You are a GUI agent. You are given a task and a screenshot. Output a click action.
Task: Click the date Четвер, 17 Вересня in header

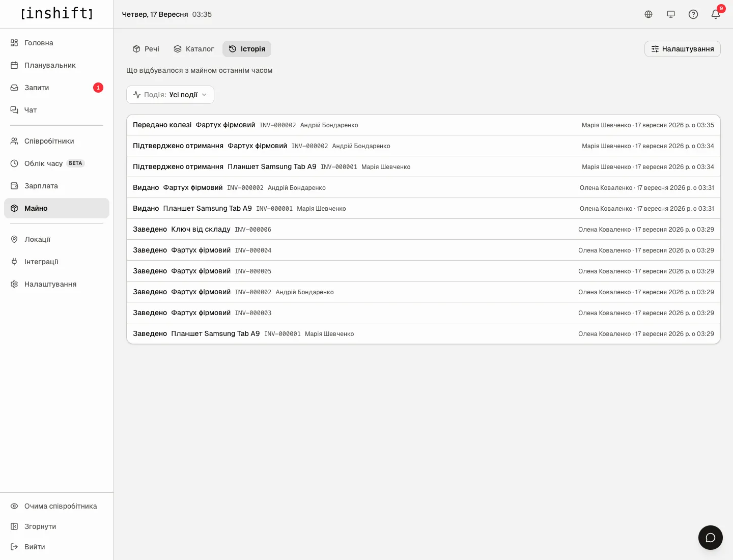pyautogui.click(x=155, y=14)
